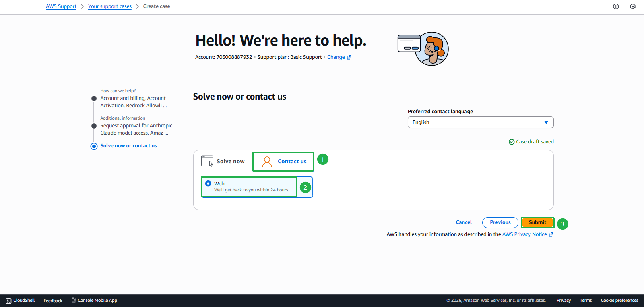Navigate to AWS Support breadcrumb link

tap(61, 6)
